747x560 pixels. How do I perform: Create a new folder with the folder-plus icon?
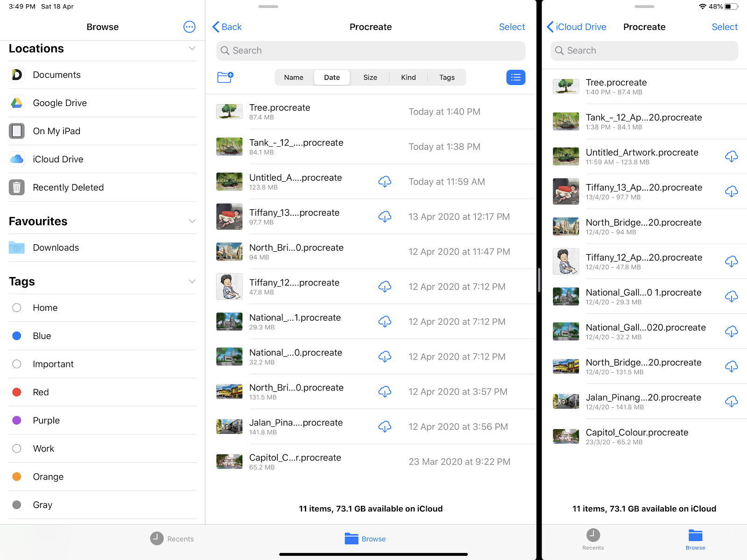click(x=225, y=77)
